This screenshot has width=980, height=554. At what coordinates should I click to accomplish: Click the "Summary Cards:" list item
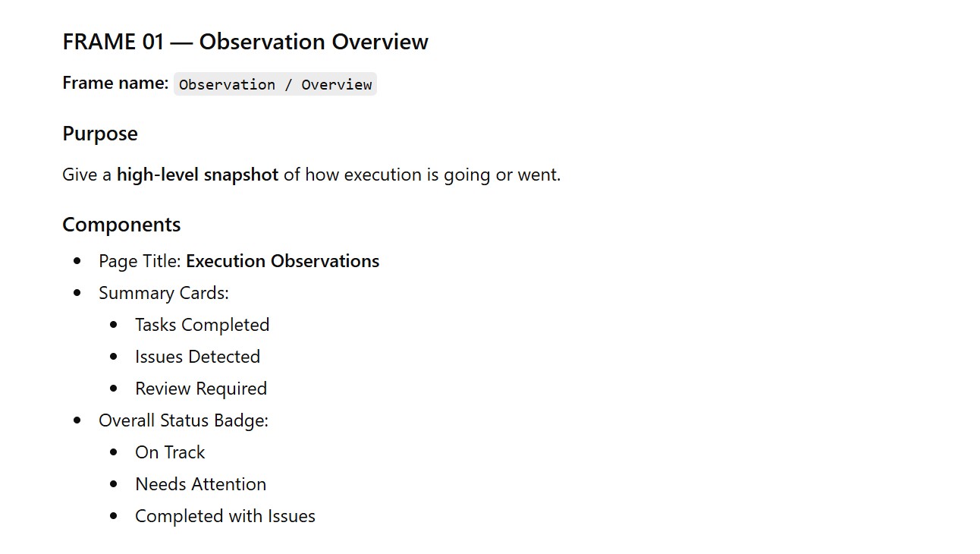(x=163, y=293)
